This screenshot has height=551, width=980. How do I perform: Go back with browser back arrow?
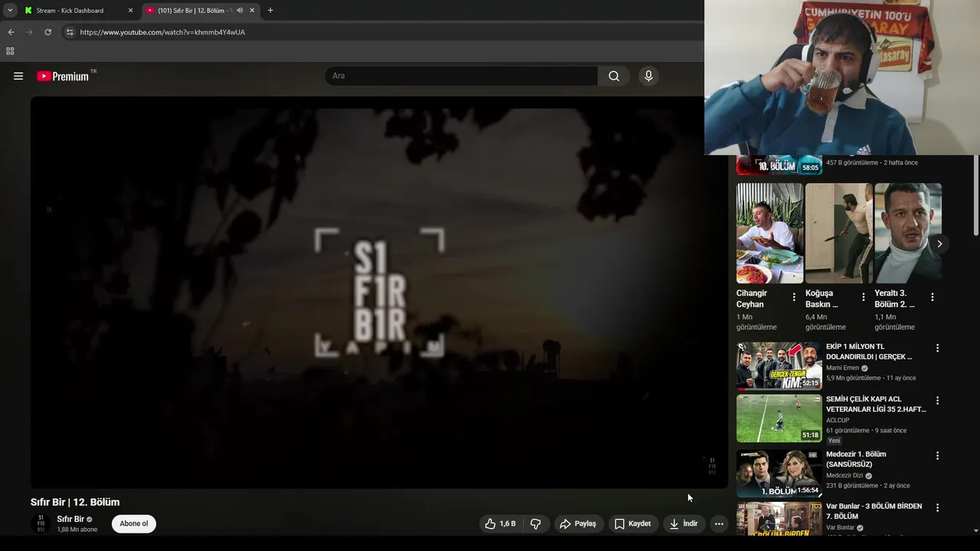click(x=11, y=32)
